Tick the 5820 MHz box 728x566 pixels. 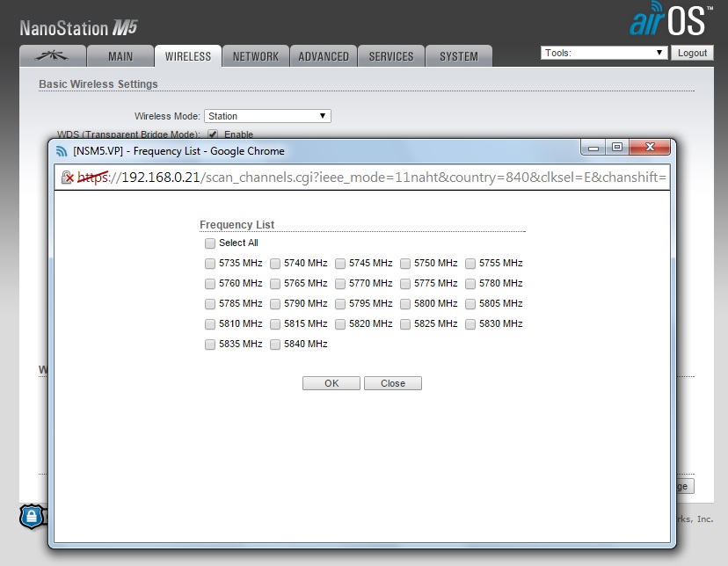[340, 323]
